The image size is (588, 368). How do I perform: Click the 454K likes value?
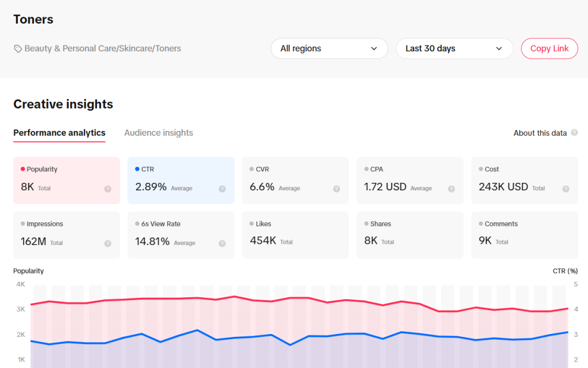(x=263, y=240)
